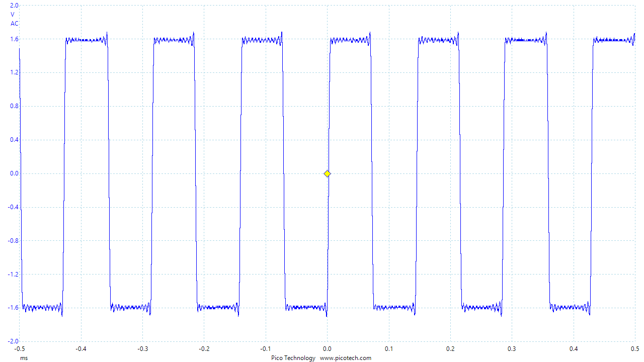Click the -0.8 voltage axis value
644x362 pixels.
[13, 241]
